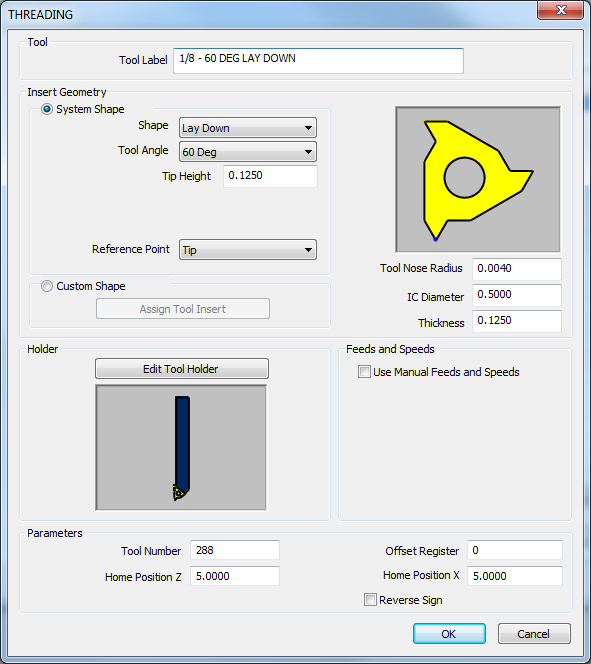Viewport: 591px width, 664px height.
Task: Select the Custom Shape radio button
Action: [x=47, y=286]
